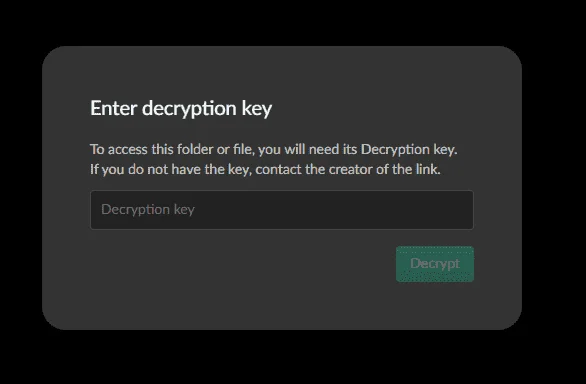Click the text 'If you do not have the key'
This screenshot has height=384, width=586.
click(170, 169)
